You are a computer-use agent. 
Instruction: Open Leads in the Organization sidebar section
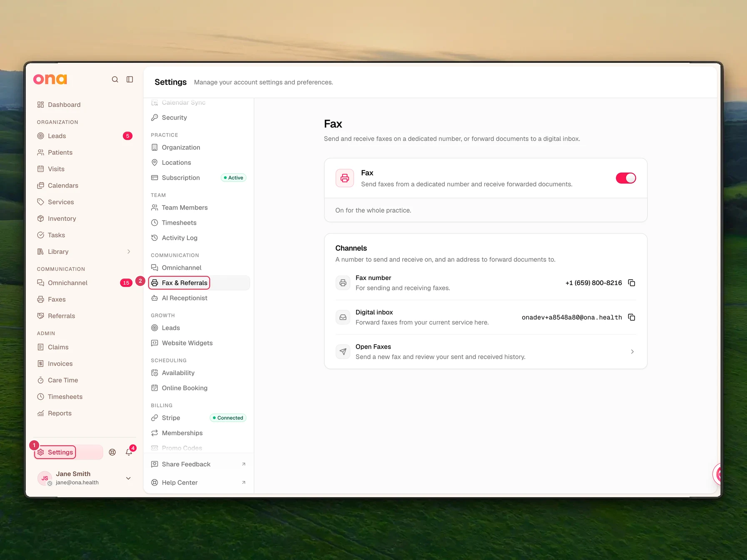(x=85, y=136)
